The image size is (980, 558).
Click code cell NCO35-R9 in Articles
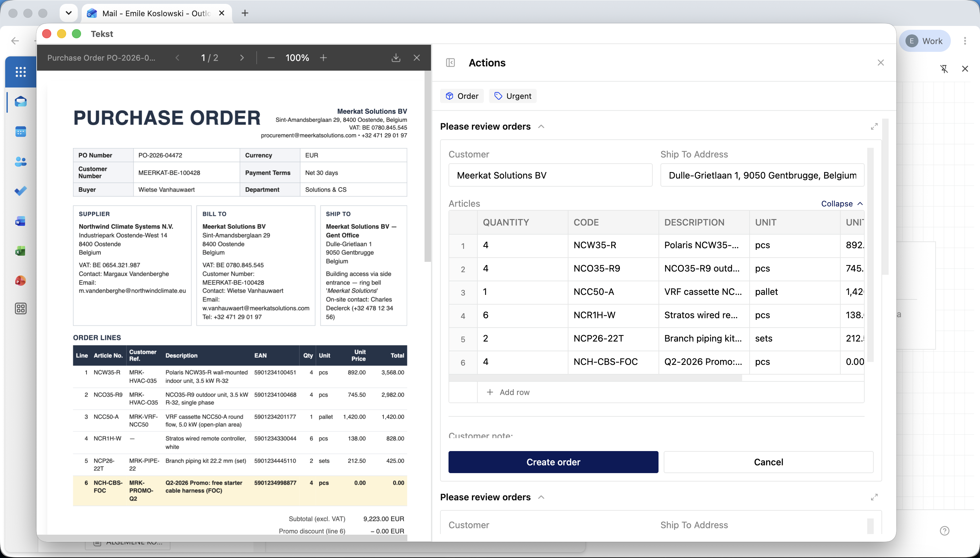click(x=613, y=269)
